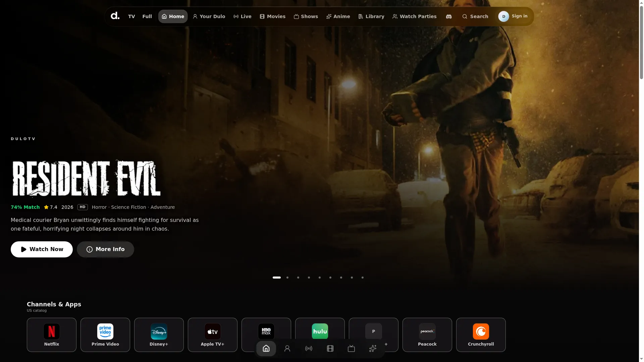Open Library from the top navigation

click(x=371, y=16)
